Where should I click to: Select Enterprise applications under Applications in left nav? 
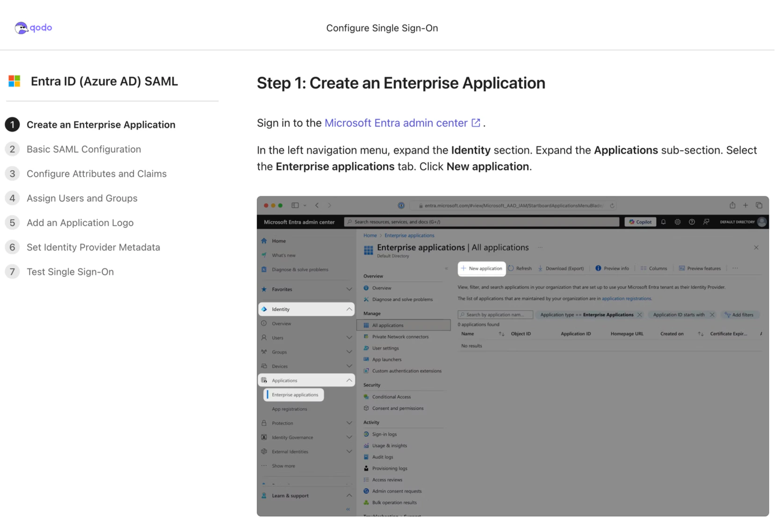coord(294,395)
